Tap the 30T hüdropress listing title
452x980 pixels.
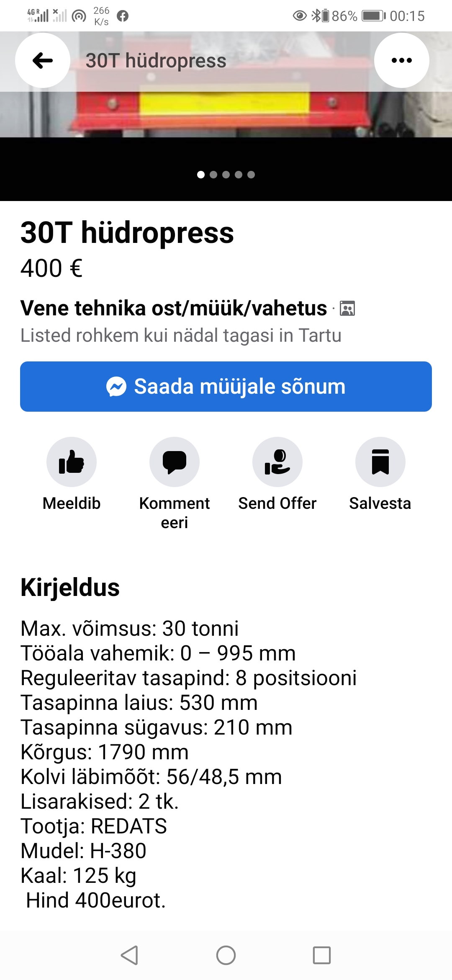pyautogui.click(x=127, y=233)
